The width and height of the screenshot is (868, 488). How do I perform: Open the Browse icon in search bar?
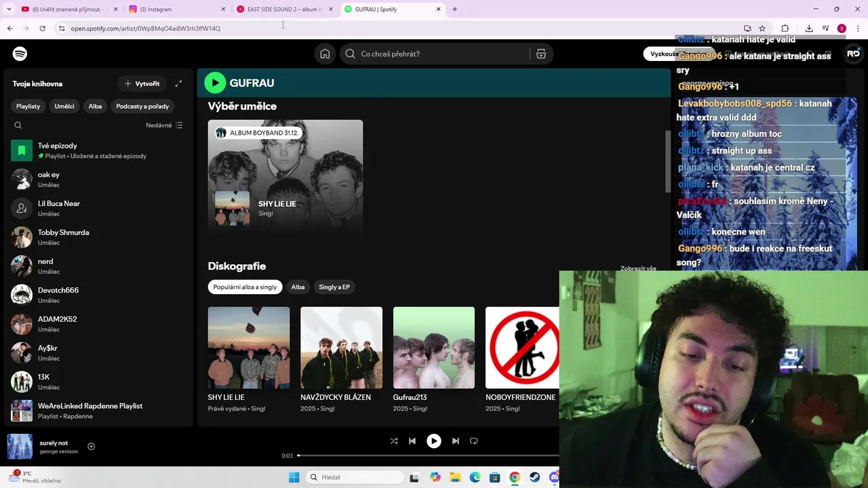(541, 54)
